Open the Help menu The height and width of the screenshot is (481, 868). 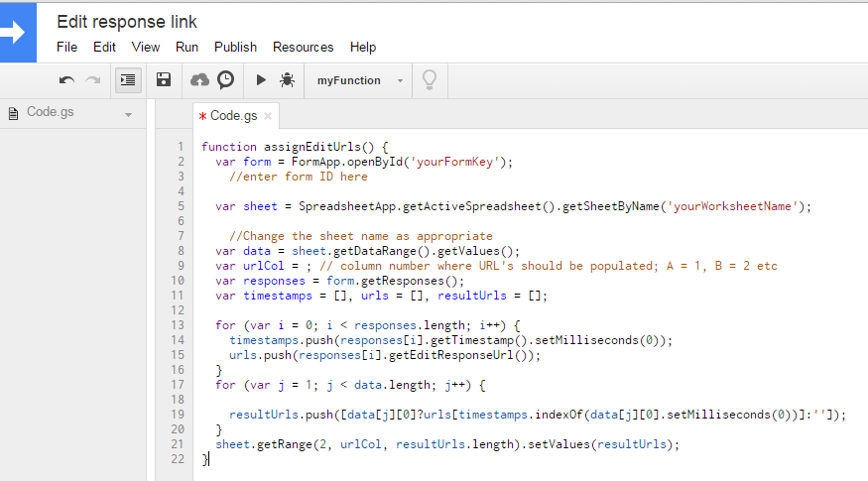click(x=363, y=47)
